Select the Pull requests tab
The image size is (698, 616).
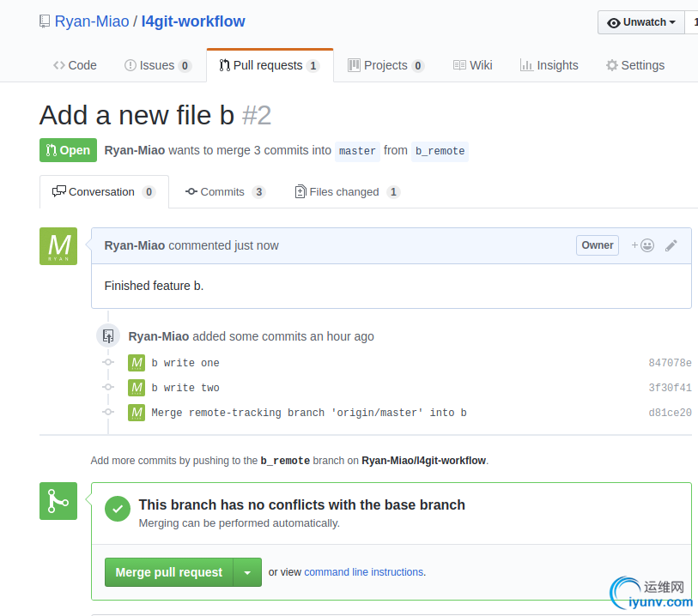(270, 65)
